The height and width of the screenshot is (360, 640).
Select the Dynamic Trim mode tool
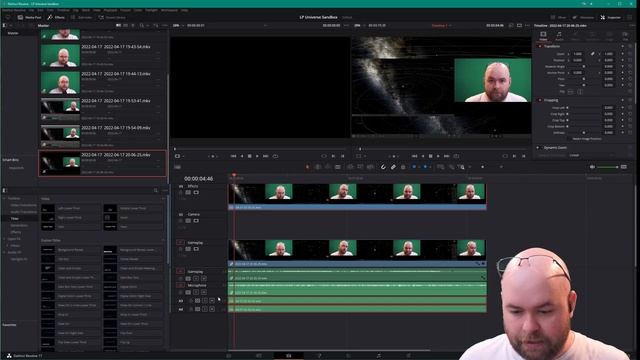pyautogui.click(x=328, y=167)
